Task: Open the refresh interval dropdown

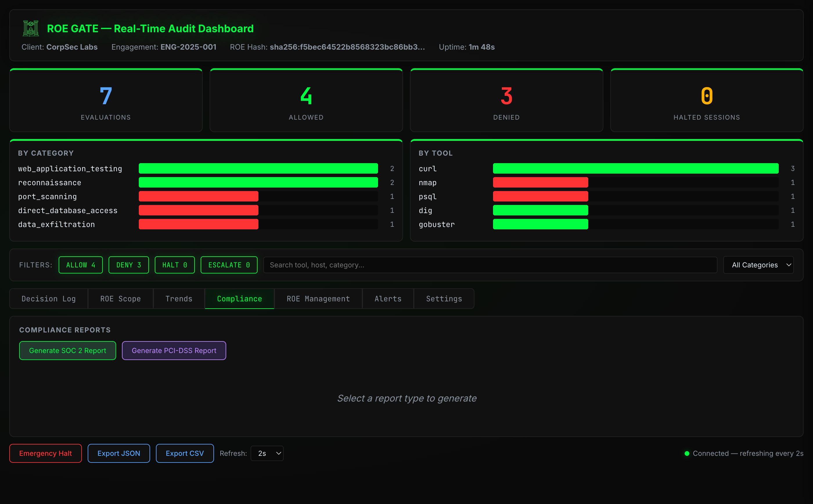Action: coord(267,453)
